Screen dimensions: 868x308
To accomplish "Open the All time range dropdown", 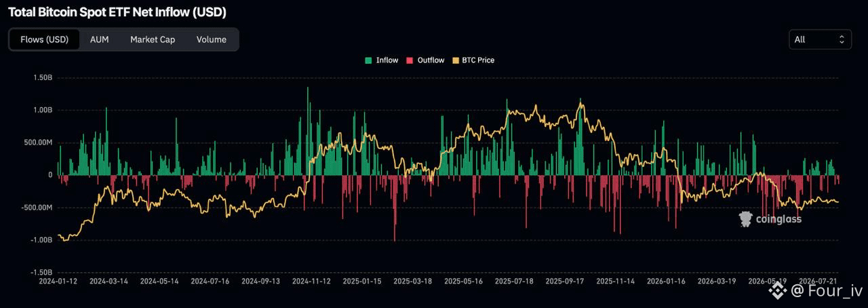I will (821, 39).
